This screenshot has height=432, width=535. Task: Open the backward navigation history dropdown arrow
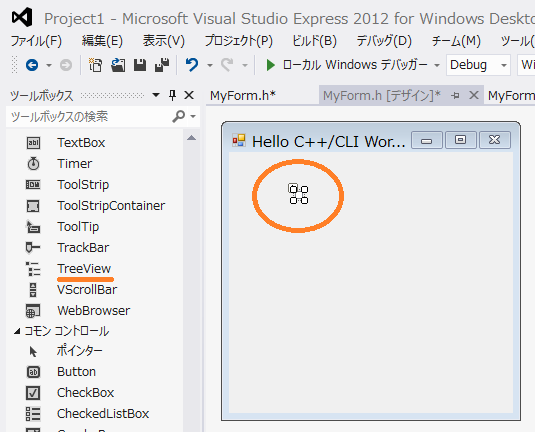click(x=49, y=65)
